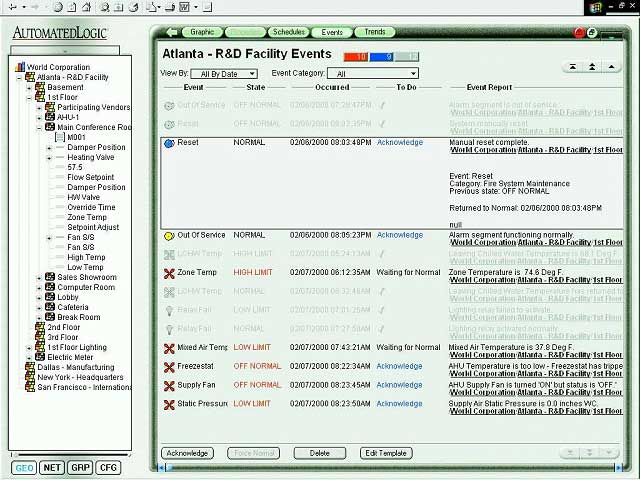
Task: Collapse the Atlanta - R&D Facility node
Action: click(x=19, y=78)
